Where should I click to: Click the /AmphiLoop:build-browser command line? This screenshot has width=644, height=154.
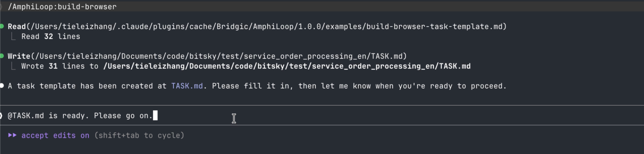pos(62,7)
